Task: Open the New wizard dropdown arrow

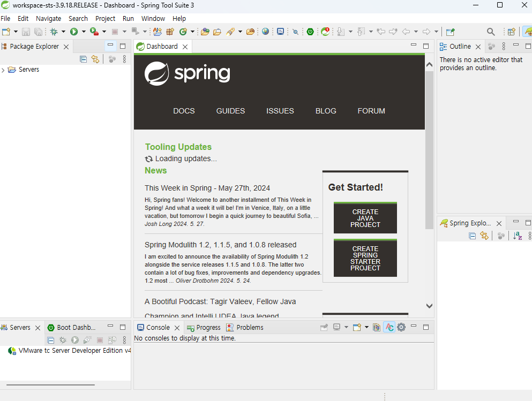Action: click(16, 32)
